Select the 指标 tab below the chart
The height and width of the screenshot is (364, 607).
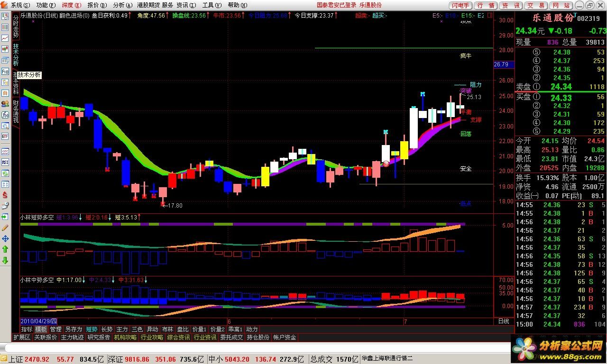[27, 329]
